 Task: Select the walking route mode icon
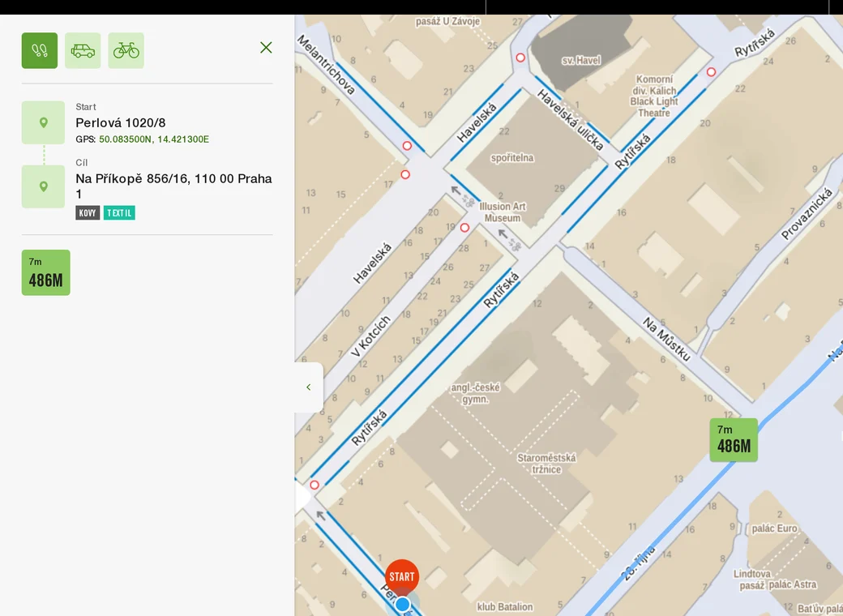click(39, 50)
